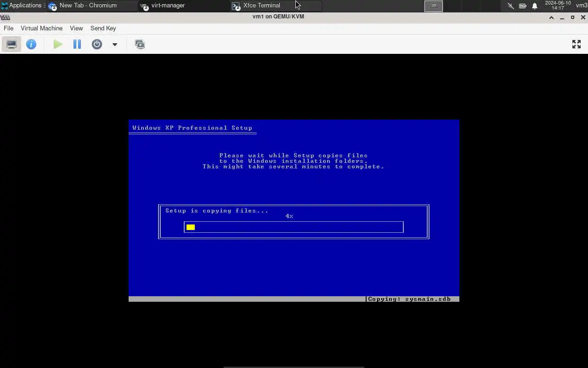Viewport: 588px width, 368px height.
Task: Switch to New Tab - Chromium window
Action: 92,6
